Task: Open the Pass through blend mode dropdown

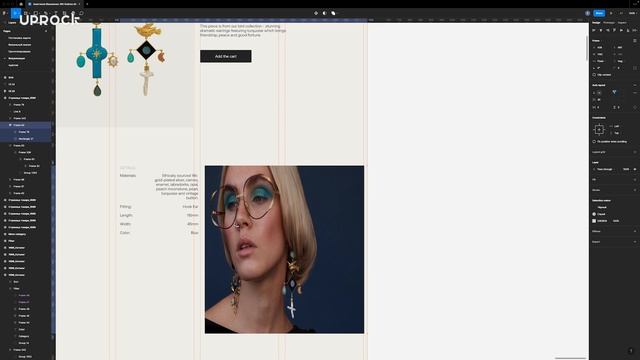Action: 604,169
